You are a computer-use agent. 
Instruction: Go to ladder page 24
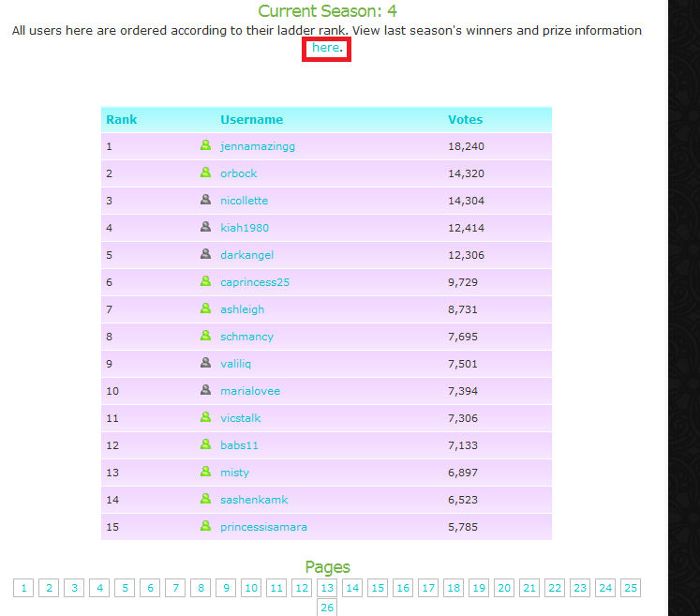click(605, 588)
